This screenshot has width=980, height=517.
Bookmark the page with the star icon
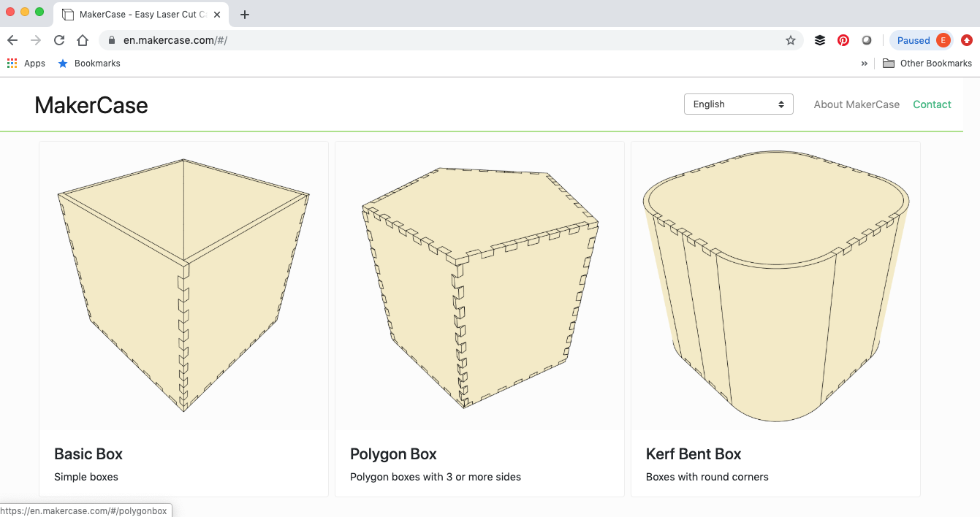tap(791, 40)
